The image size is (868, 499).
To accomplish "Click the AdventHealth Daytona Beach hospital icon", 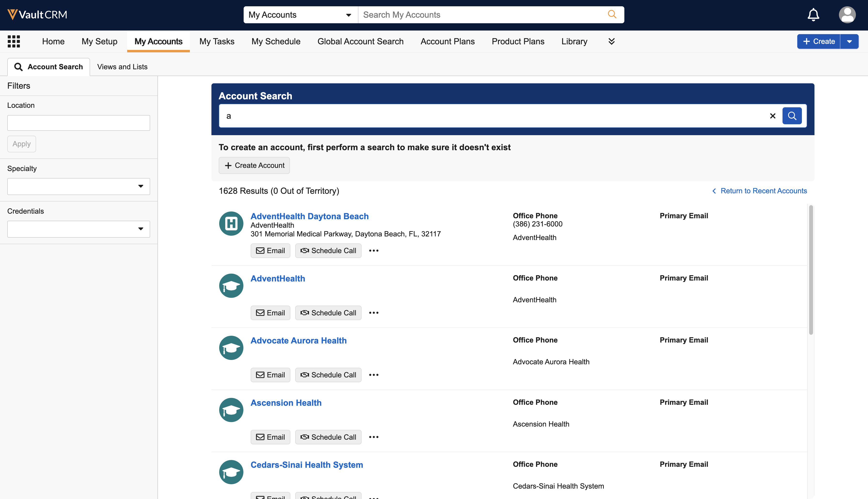I will coord(231,223).
